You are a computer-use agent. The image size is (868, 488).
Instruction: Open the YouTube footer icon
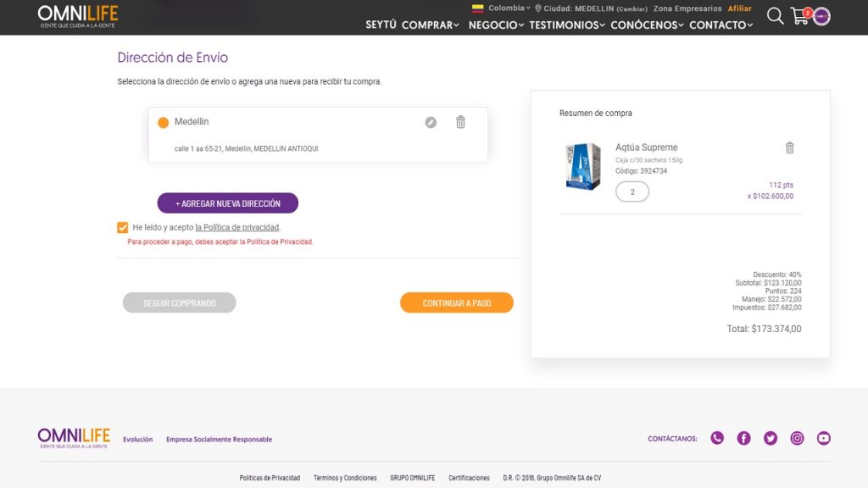tap(824, 438)
